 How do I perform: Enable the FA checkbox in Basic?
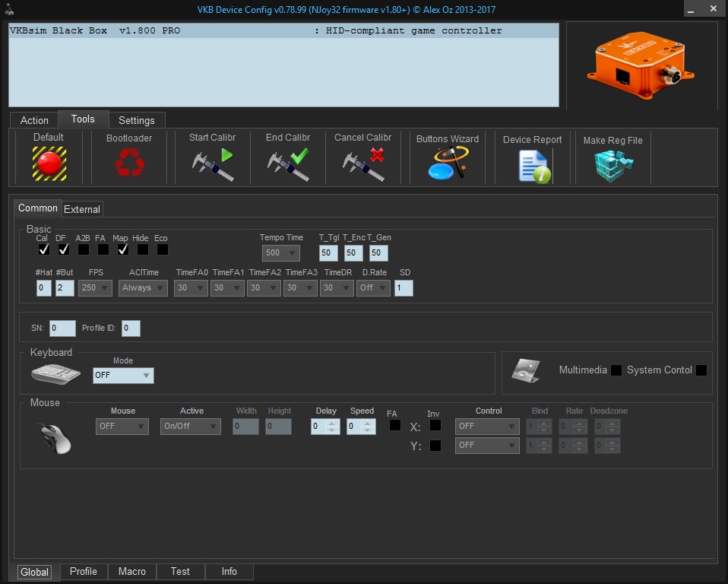pos(103,249)
